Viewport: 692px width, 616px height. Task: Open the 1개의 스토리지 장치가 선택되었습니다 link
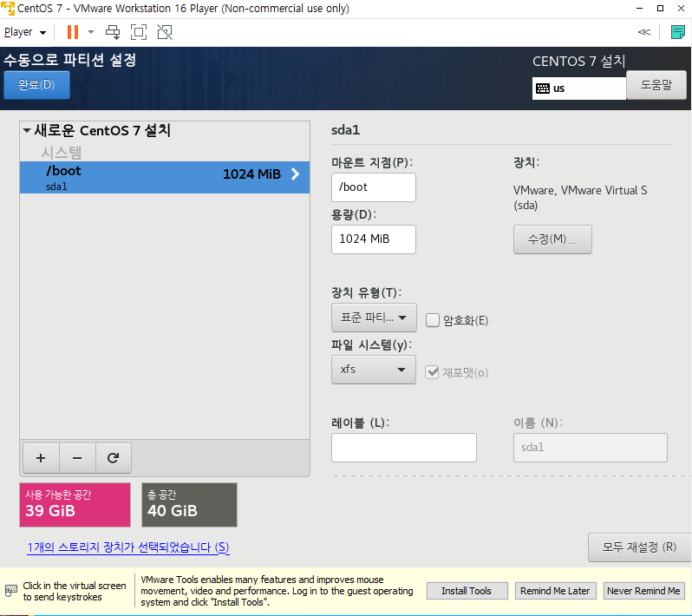point(128,547)
